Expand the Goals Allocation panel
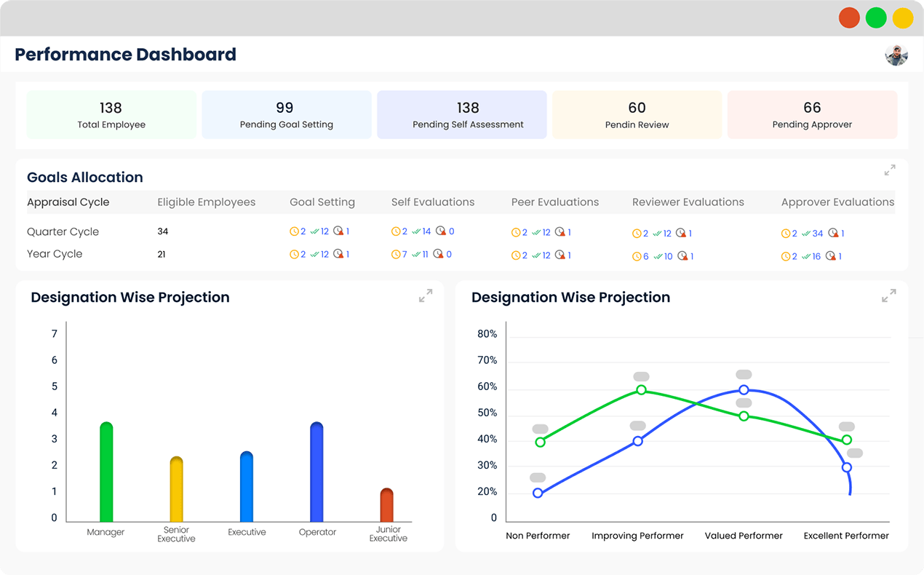This screenshot has height=575, width=924. (x=890, y=170)
